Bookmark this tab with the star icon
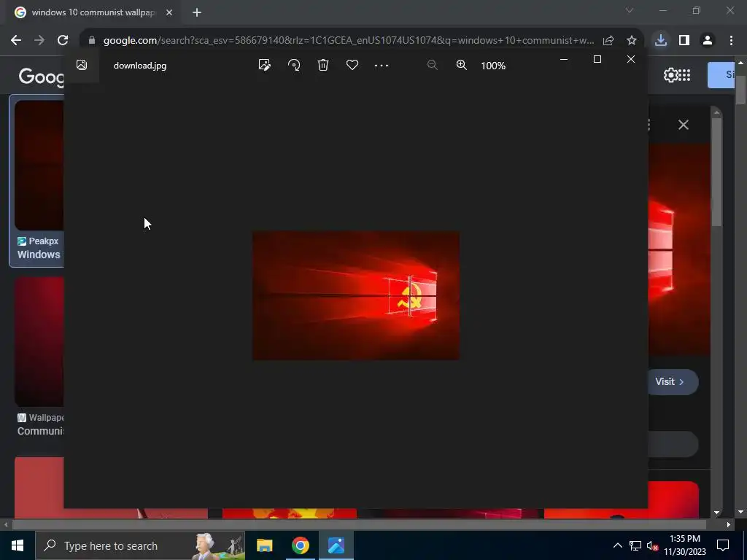The height and width of the screenshot is (560, 747). click(632, 41)
